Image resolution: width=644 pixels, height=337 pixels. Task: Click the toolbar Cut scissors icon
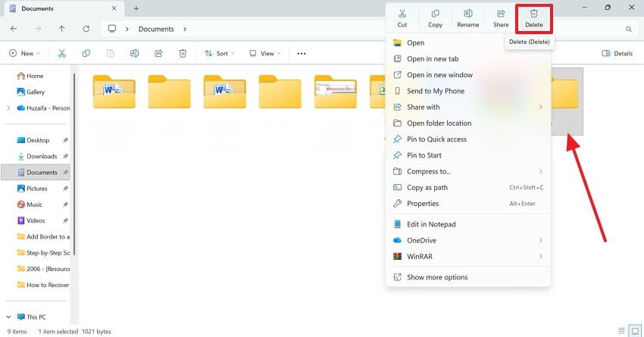pos(61,53)
